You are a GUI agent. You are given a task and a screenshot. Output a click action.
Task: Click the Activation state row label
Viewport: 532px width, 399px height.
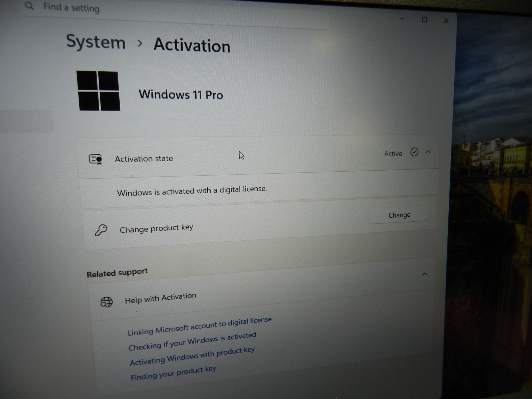tap(144, 159)
